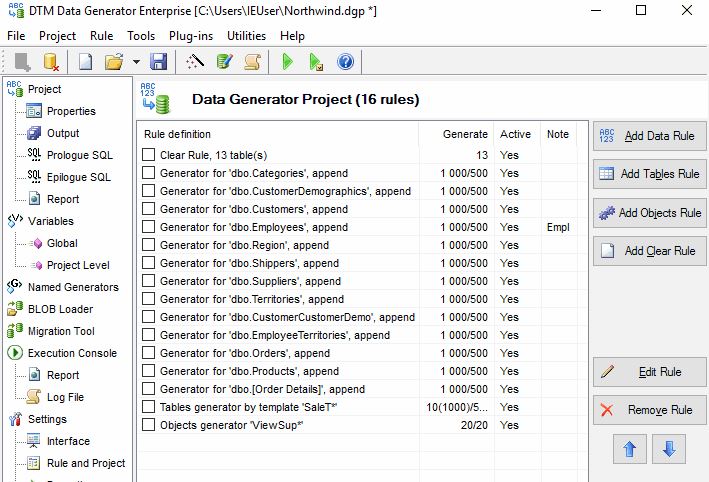Click the Rule definition column header

[x=278, y=134]
